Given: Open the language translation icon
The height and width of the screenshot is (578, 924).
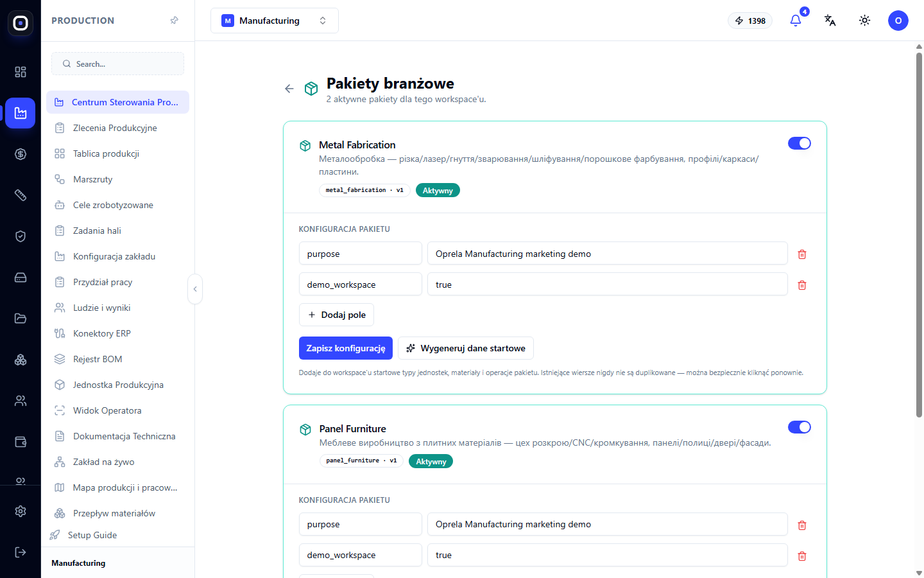Looking at the screenshot, I should tap(830, 21).
